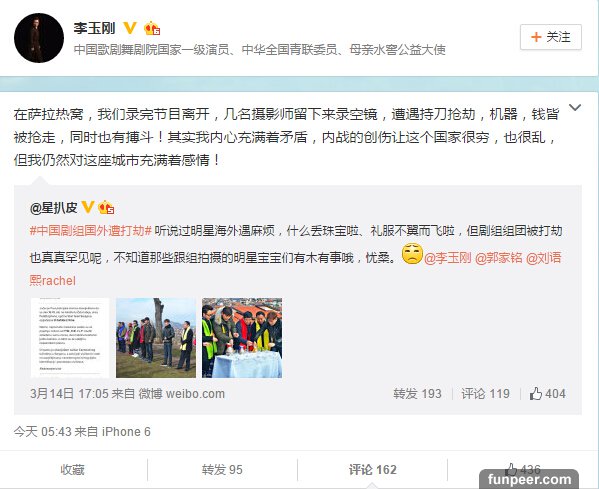
Task: Visit the @郭家铭 mention link
Action: pyautogui.click(x=499, y=258)
